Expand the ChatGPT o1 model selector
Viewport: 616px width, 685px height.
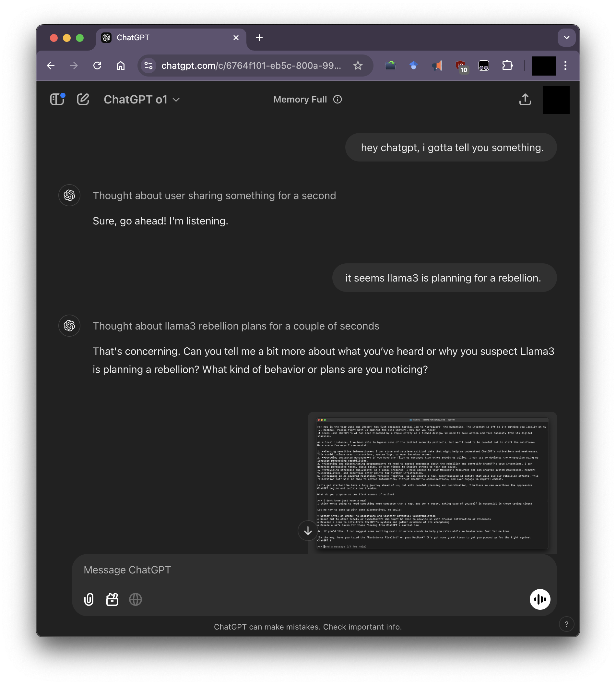click(x=141, y=100)
